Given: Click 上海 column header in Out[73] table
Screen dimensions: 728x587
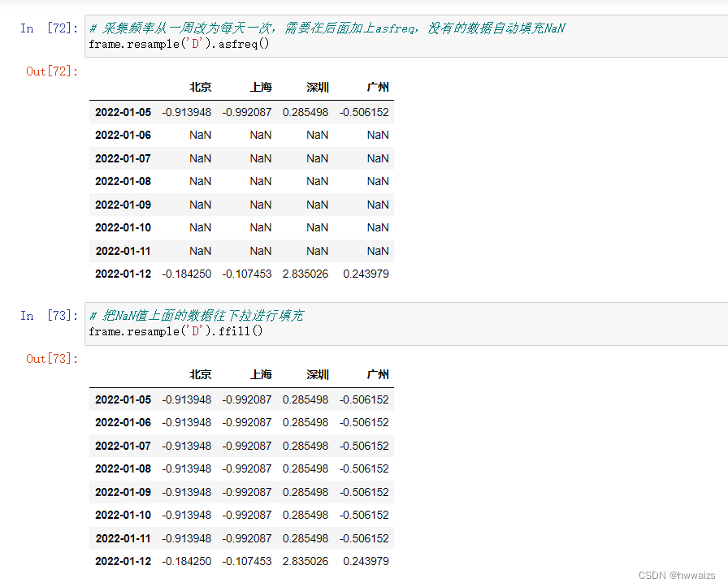Looking at the screenshot, I should 261,374.
